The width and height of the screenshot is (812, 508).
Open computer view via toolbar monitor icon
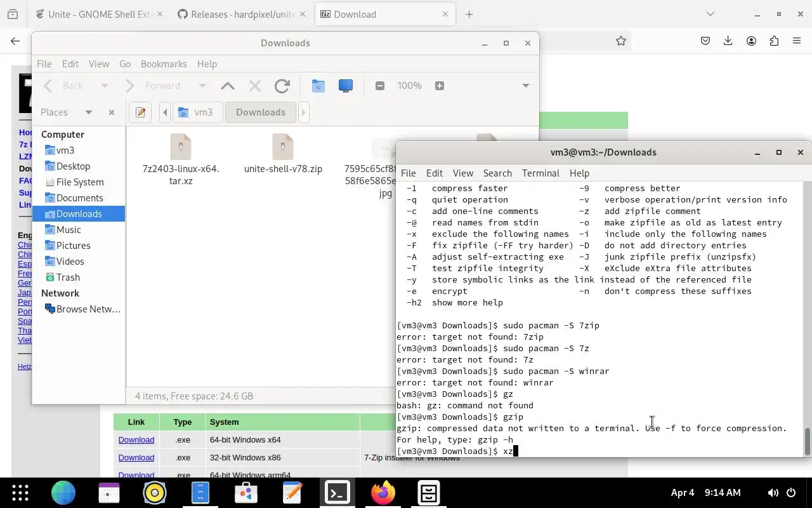pyautogui.click(x=346, y=86)
